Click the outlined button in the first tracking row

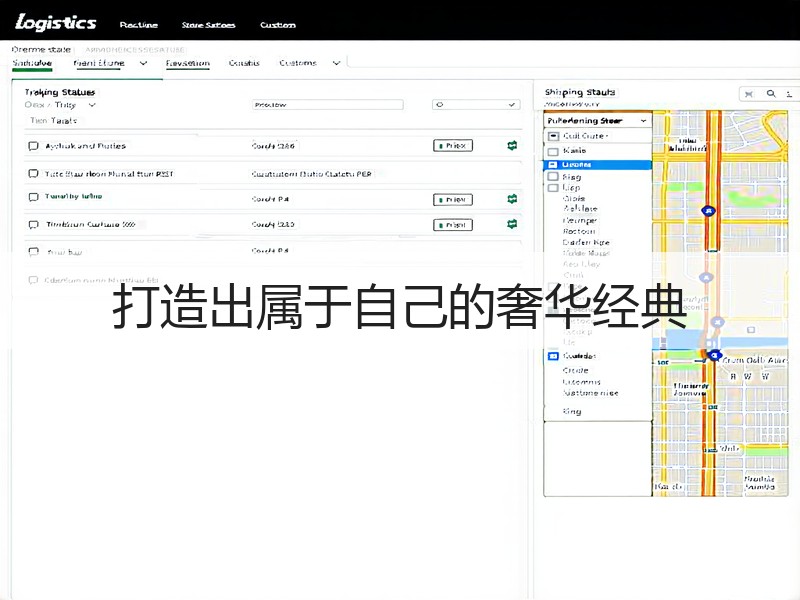pos(453,145)
